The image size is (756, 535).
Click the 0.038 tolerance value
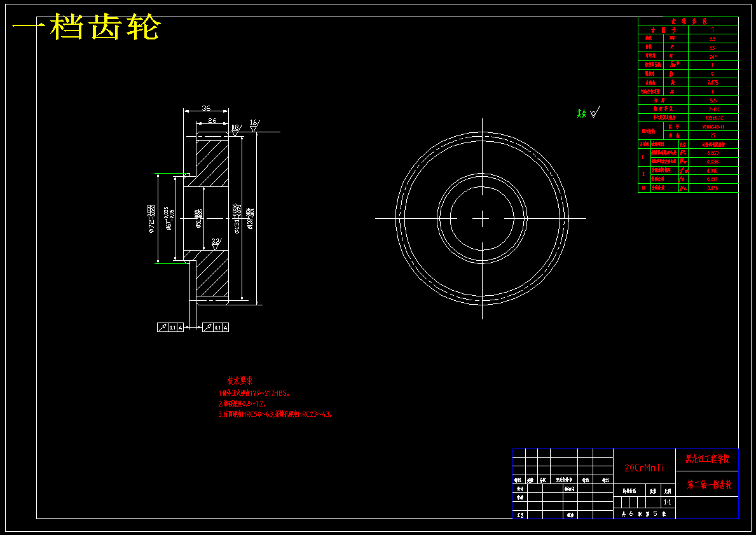pyautogui.click(x=713, y=162)
